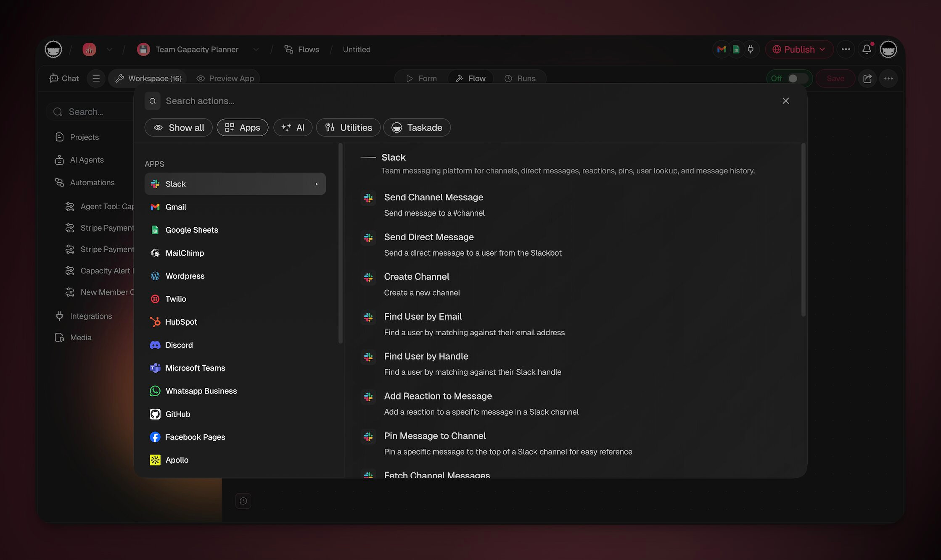The image size is (941, 560).
Task: Click the Save button
Action: (x=835, y=79)
